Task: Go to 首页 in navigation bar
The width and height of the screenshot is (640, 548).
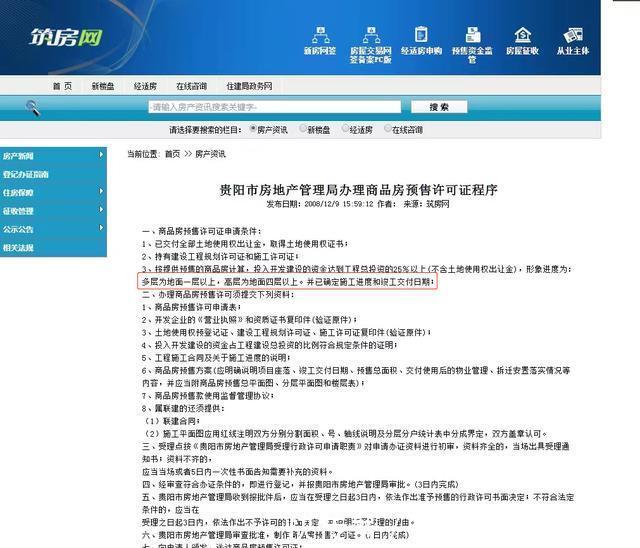Action: coord(62,86)
